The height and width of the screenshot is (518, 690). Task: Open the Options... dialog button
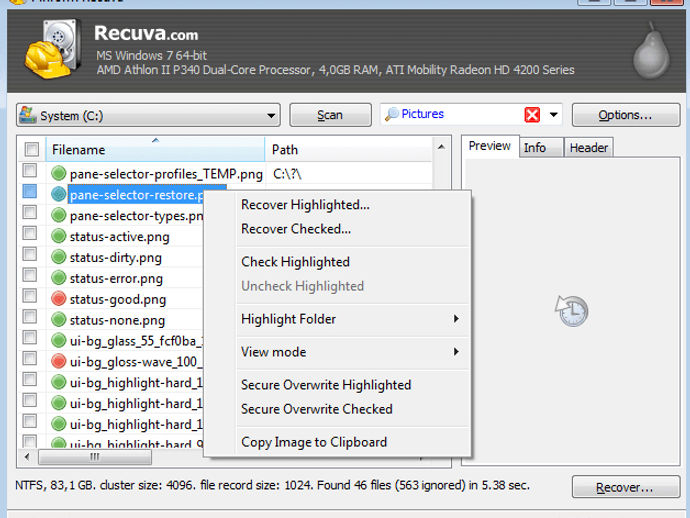click(x=625, y=115)
